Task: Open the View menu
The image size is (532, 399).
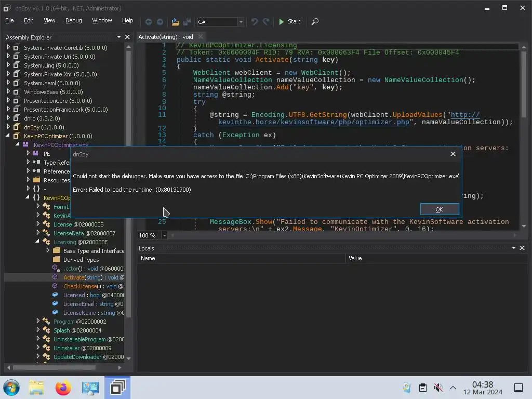Action: click(x=49, y=20)
